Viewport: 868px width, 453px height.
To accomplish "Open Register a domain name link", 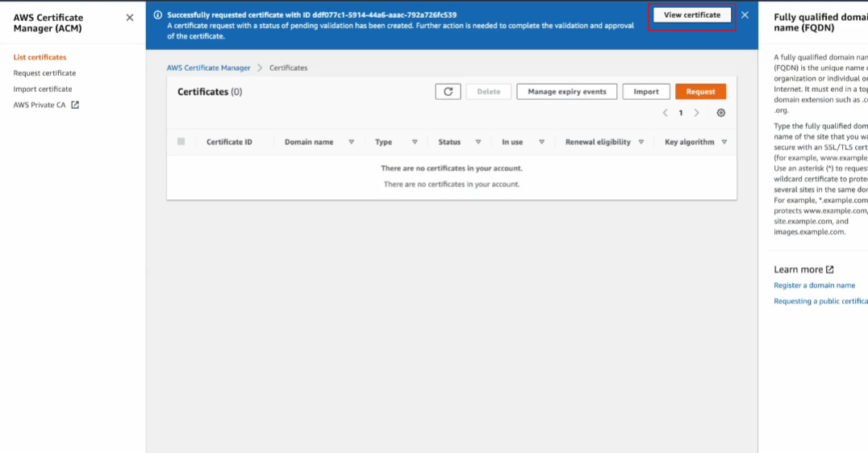I will 814,285.
